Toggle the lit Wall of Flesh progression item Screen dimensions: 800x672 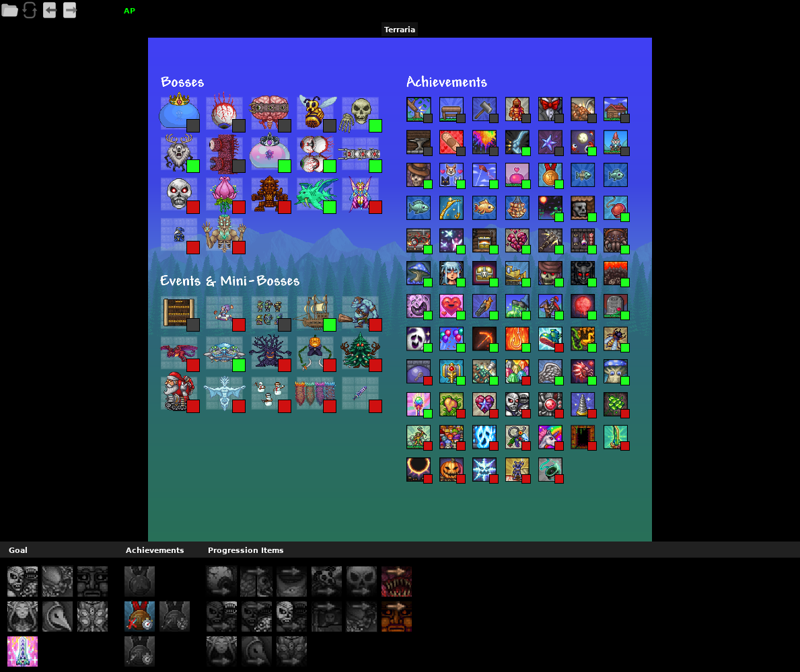coord(396,581)
